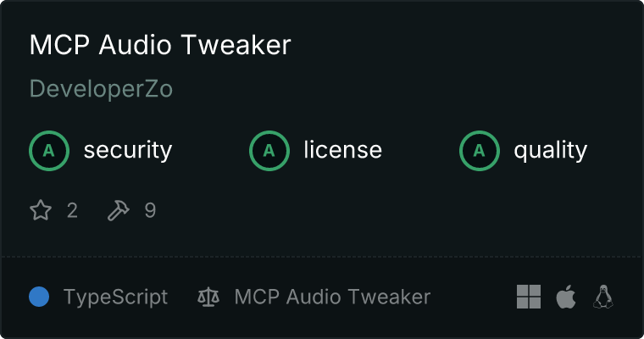Click the balance scales license icon
Screen dimensions: 644x339
coord(208,297)
